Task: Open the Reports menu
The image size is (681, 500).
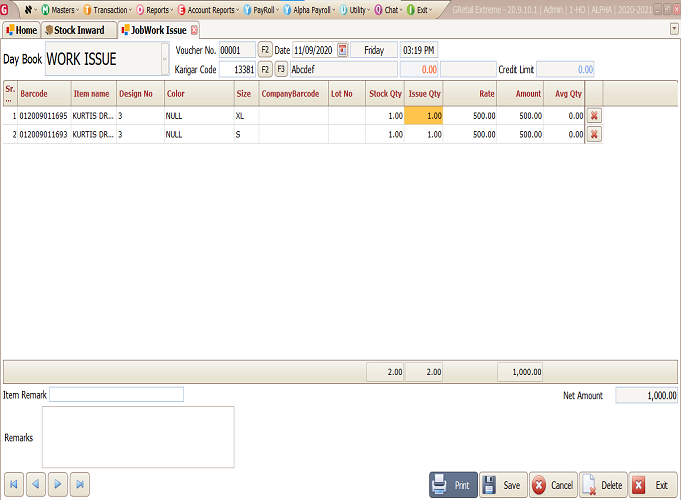Action: click(155, 10)
